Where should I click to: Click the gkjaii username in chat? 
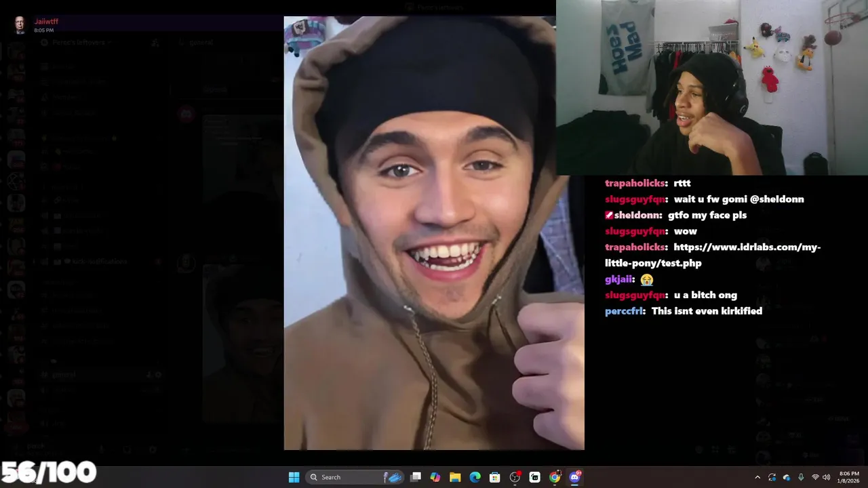[x=620, y=279]
